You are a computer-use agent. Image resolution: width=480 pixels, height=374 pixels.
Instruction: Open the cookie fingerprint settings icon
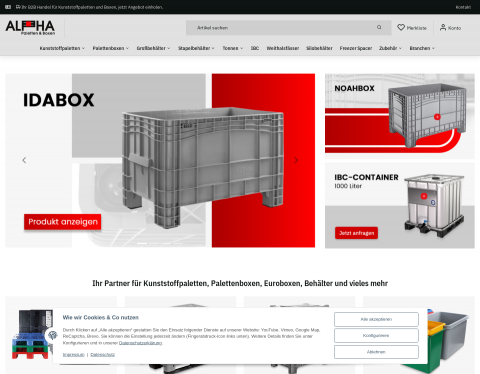pos(53,335)
